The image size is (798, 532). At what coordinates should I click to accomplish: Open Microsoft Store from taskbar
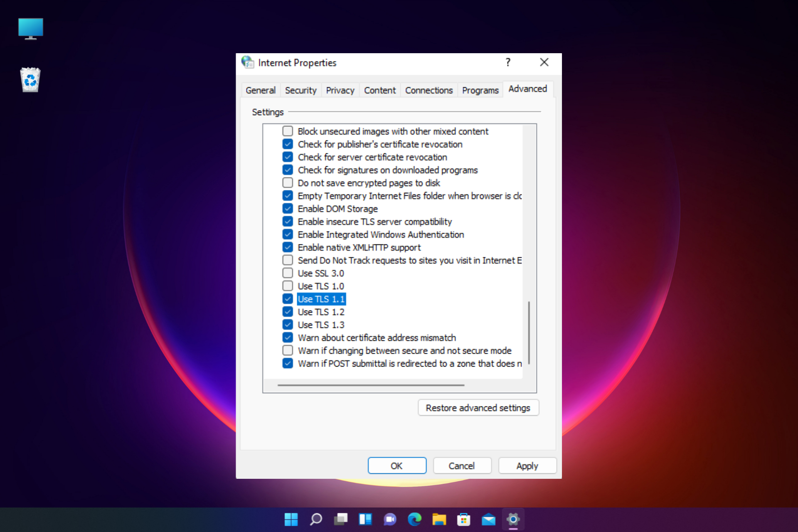[x=463, y=519]
